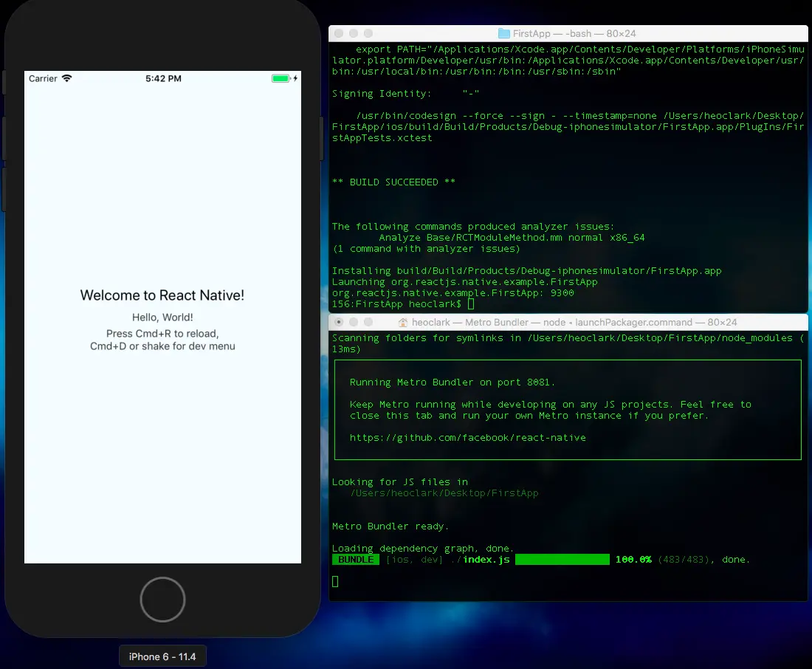The width and height of the screenshot is (812, 669).
Task: Click the "[ios, dev]" tag in Metro output
Action: pos(414,560)
